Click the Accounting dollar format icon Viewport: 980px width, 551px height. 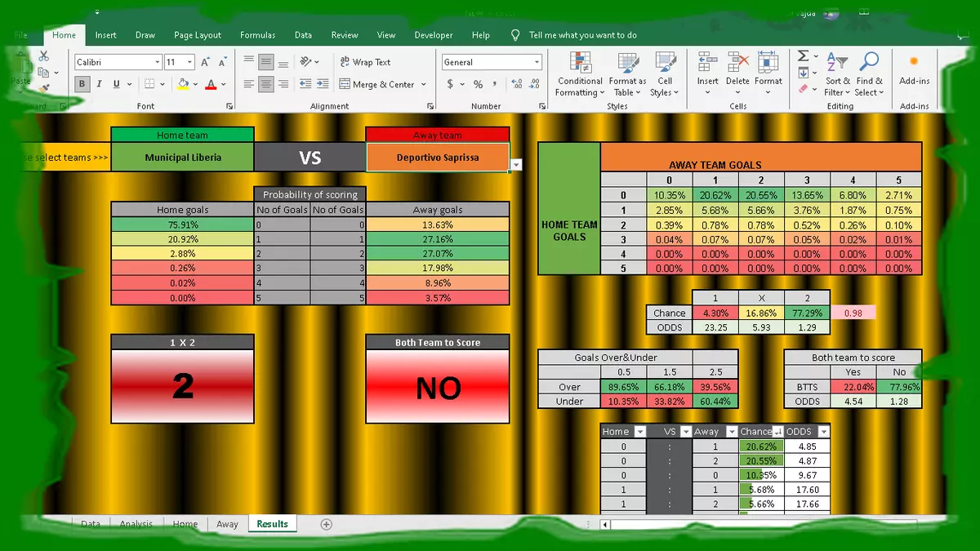pos(450,84)
